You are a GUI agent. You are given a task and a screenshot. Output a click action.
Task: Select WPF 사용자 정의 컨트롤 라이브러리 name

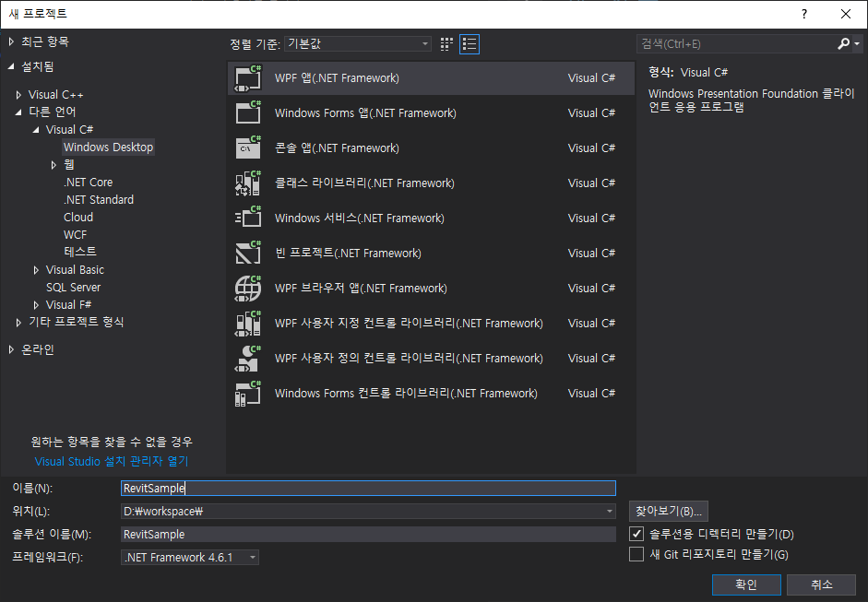tap(409, 358)
